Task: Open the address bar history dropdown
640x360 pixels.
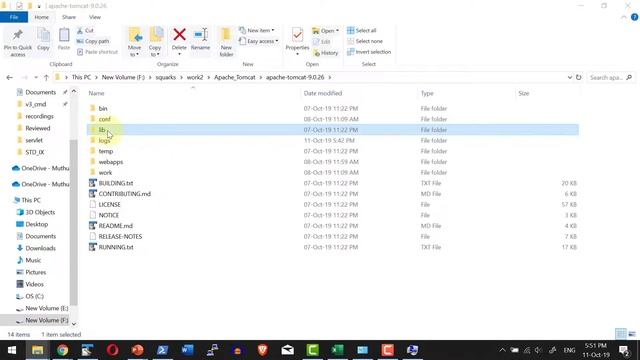Action: [x=569, y=77]
